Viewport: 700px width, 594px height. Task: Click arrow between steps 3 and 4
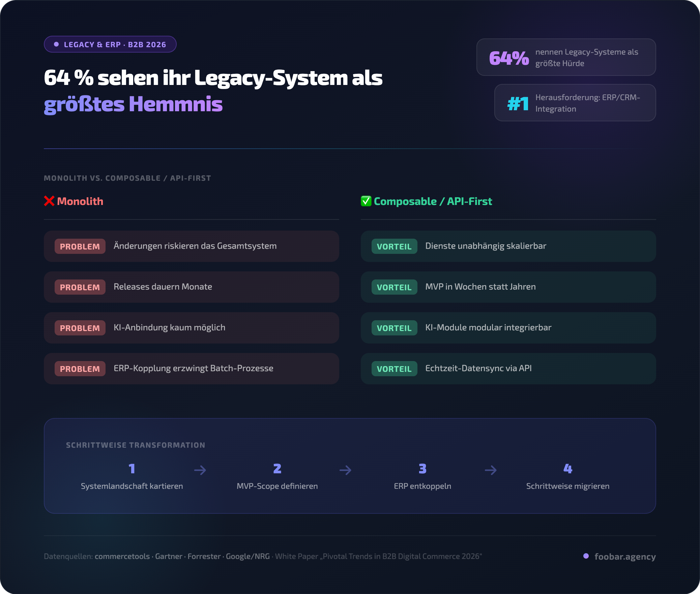click(491, 470)
